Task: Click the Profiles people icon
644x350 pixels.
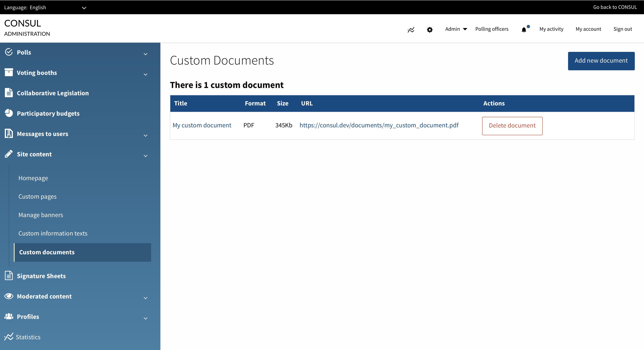Action: click(9, 316)
